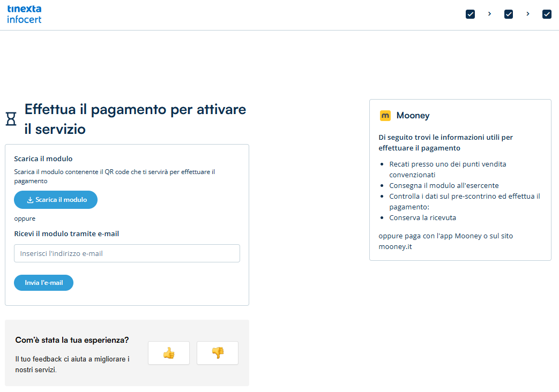Select the first completed step checkmark

tap(470, 14)
